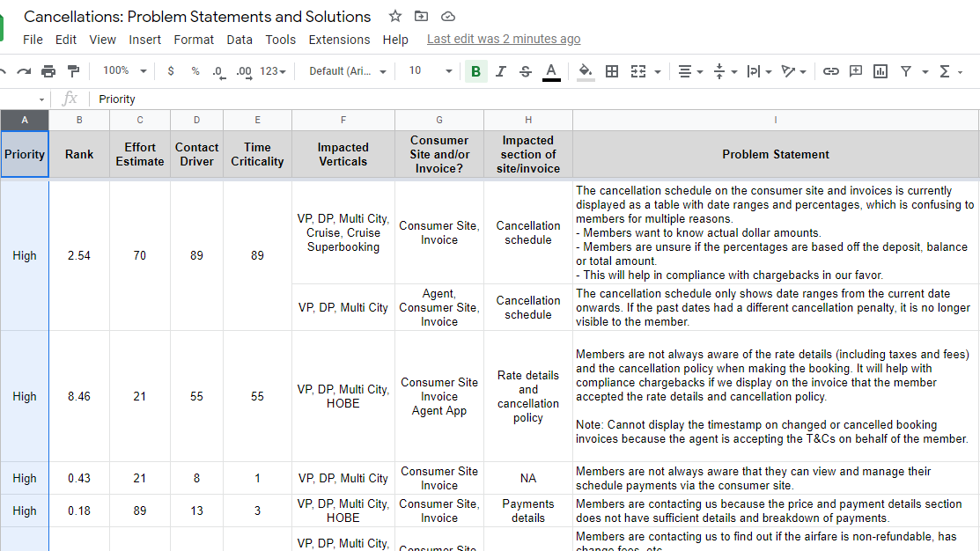This screenshot has height=551, width=980.
Task: Open the File menu
Action: (x=33, y=40)
